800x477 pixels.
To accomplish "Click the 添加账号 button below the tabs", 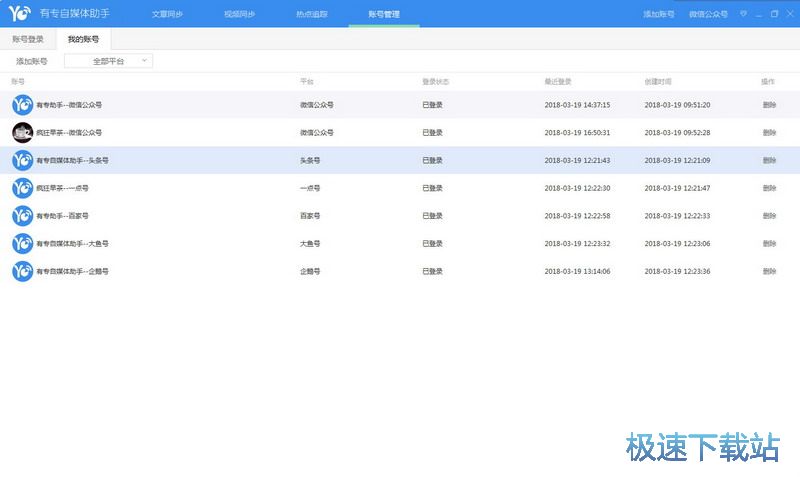I will coord(32,61).
